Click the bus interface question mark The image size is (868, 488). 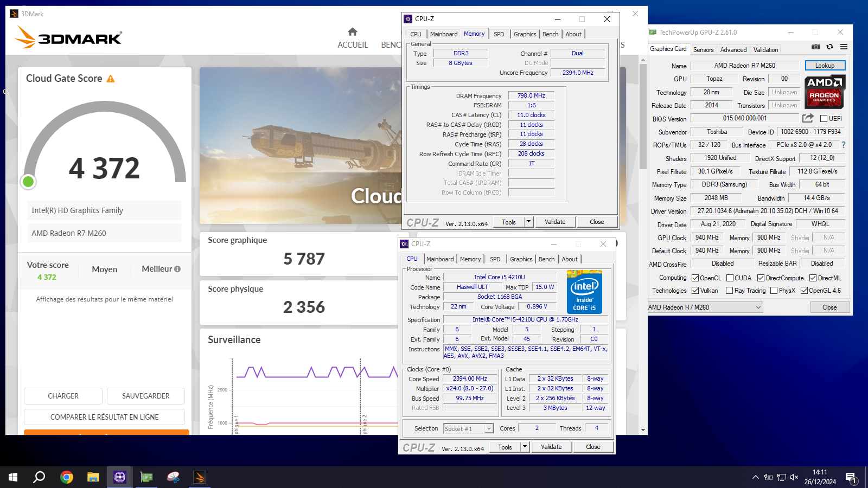[844, 145]
